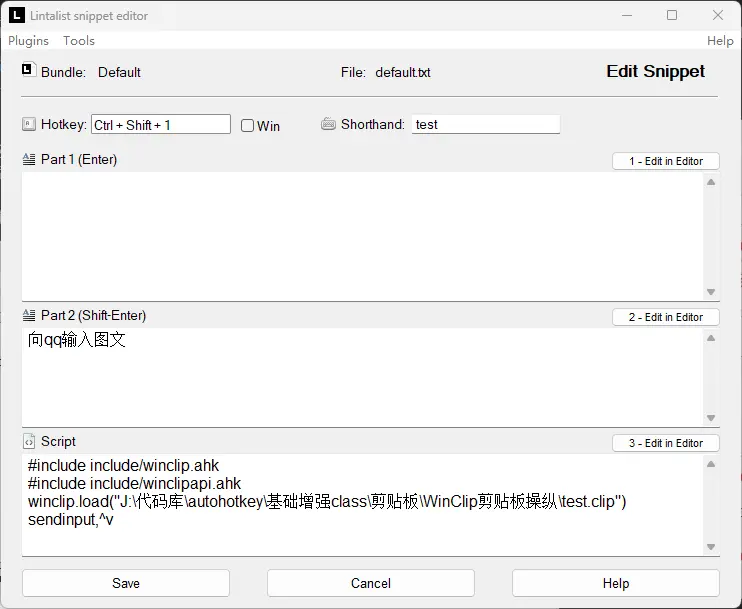Close the snippet editor window
The width and height of the screenshot is (742, 609).
(718, 15)
